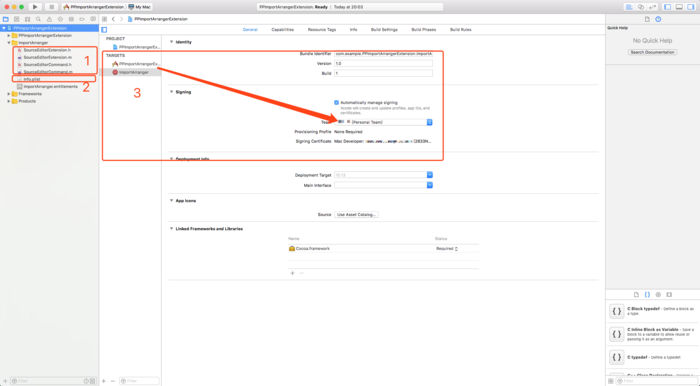Image resolution: width=700 pixels, height=386 pixels.
Task: Open the Issue navigator warning icon
Action: [x=49, y=19]
